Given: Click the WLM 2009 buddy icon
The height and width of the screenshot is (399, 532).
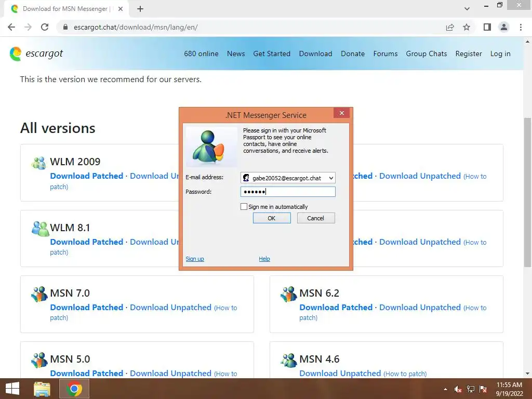Looking at the screenshot, I should [38, 163].
